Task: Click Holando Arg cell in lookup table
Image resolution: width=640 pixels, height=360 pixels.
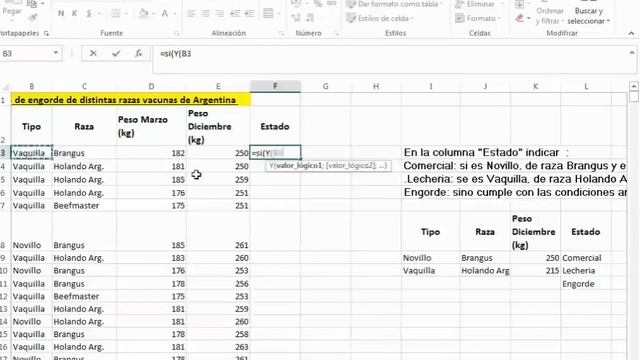Action: coord(485,271)
